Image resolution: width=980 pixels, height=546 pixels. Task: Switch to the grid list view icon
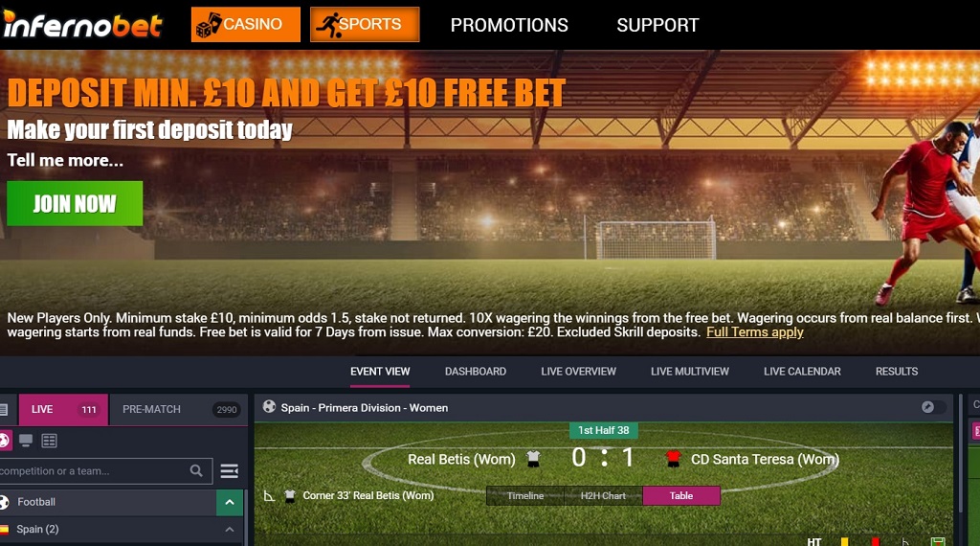(50, 441)
